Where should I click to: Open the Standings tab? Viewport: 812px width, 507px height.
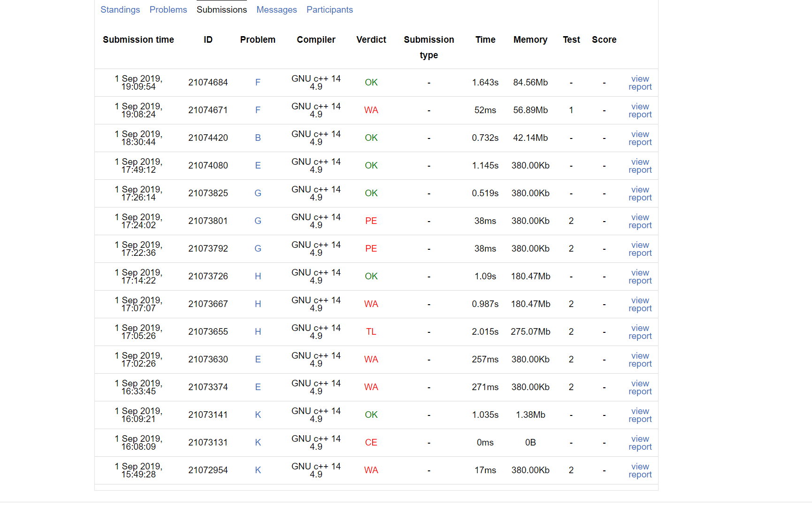[120, 10]
